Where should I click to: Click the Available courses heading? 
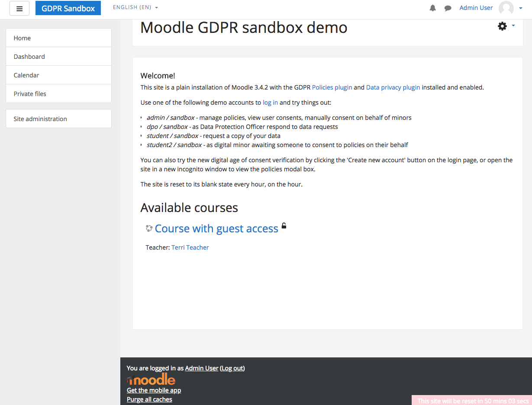tap(189, 208)
